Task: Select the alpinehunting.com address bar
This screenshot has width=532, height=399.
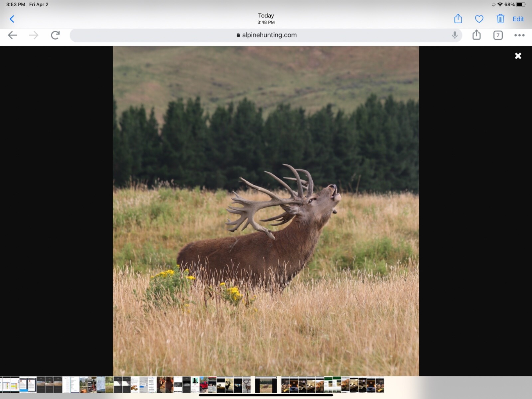Action: point(266,35)
